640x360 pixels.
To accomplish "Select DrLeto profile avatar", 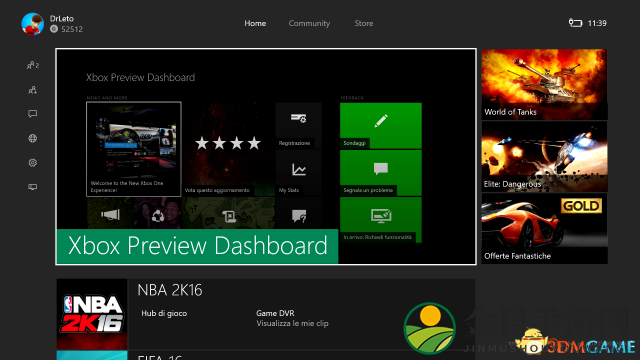I will tap(33, 24).
